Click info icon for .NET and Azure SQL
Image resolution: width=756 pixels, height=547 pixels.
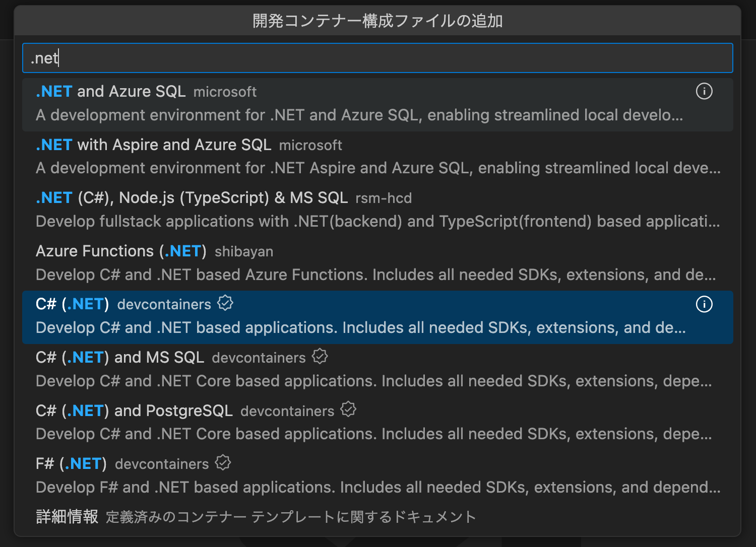point(704,91)
